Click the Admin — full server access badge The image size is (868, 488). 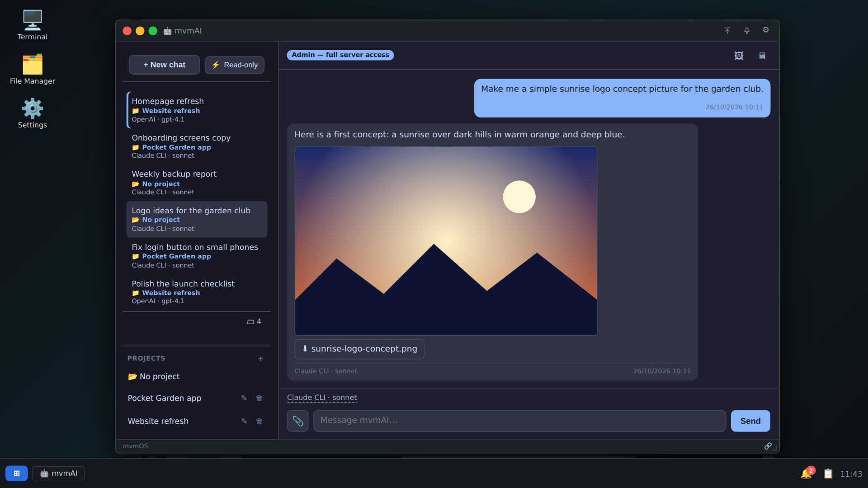pos(340,55)
